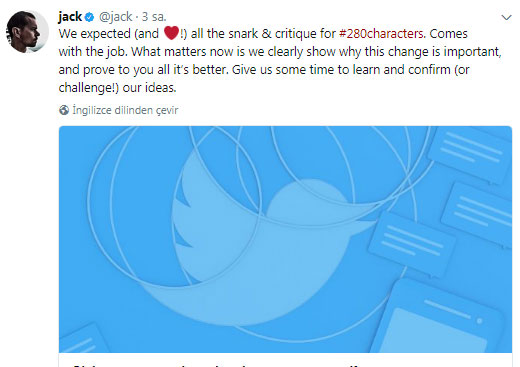This screenshot has height=367, width=520.
Task: Click the speech bubble graphic at the card's bottom-left corner
Action: [83, 339]
